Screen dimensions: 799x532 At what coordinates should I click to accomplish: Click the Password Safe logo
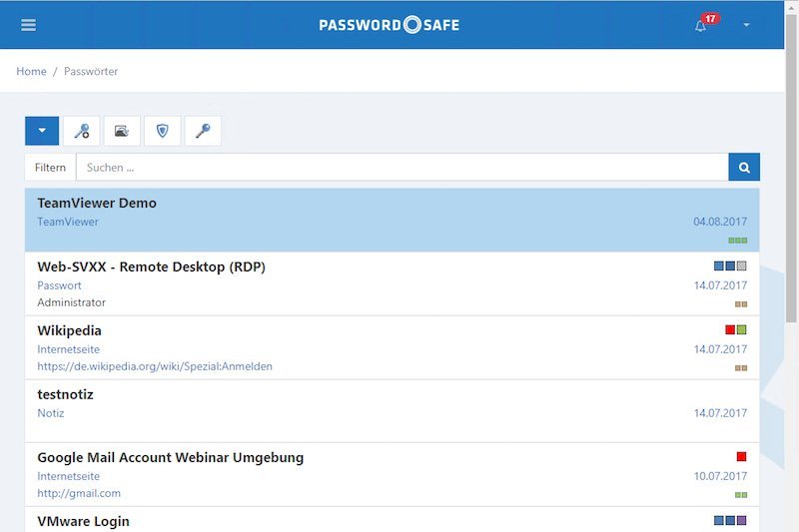coord(390,24)
